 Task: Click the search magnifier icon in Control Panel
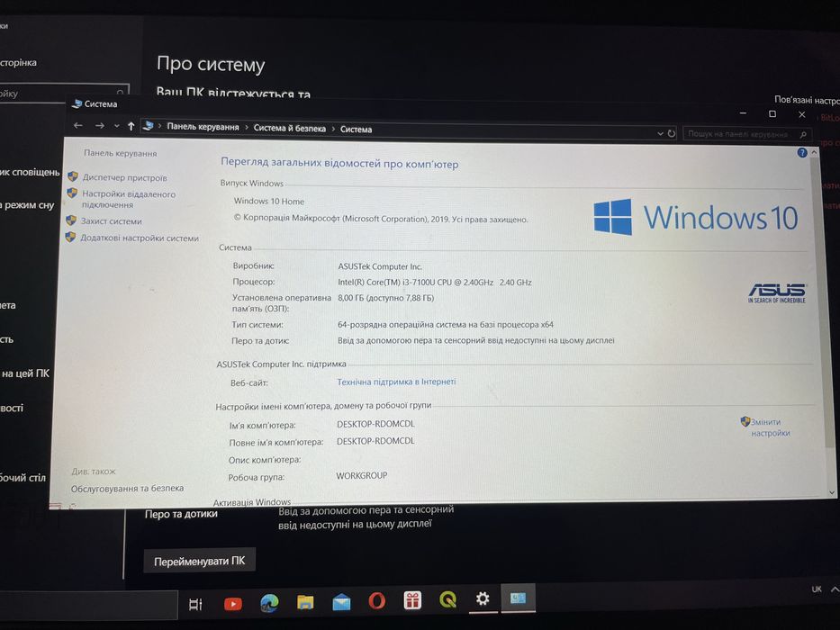[x=803, y=134]
